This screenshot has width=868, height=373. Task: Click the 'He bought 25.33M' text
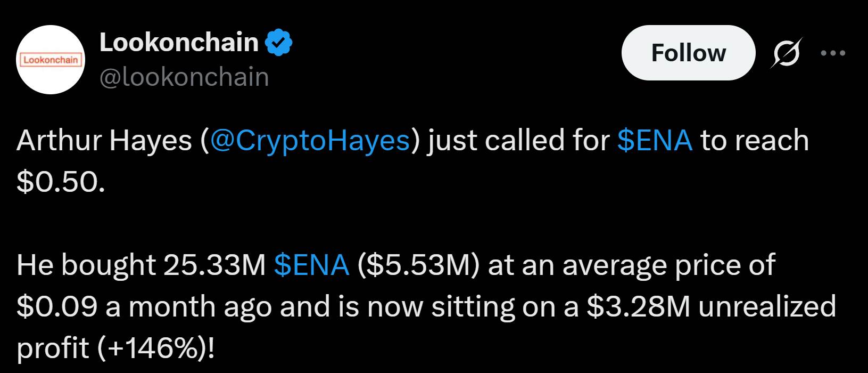[141, 265]
